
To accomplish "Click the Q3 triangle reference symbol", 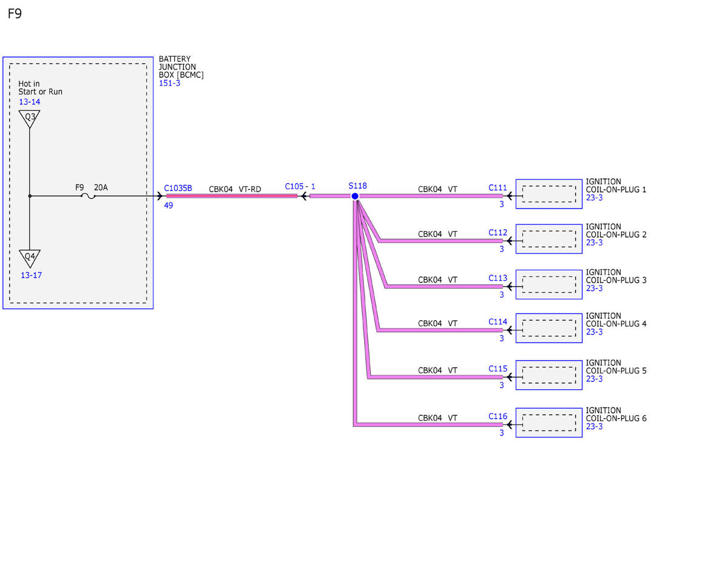I will pos(30,118).
